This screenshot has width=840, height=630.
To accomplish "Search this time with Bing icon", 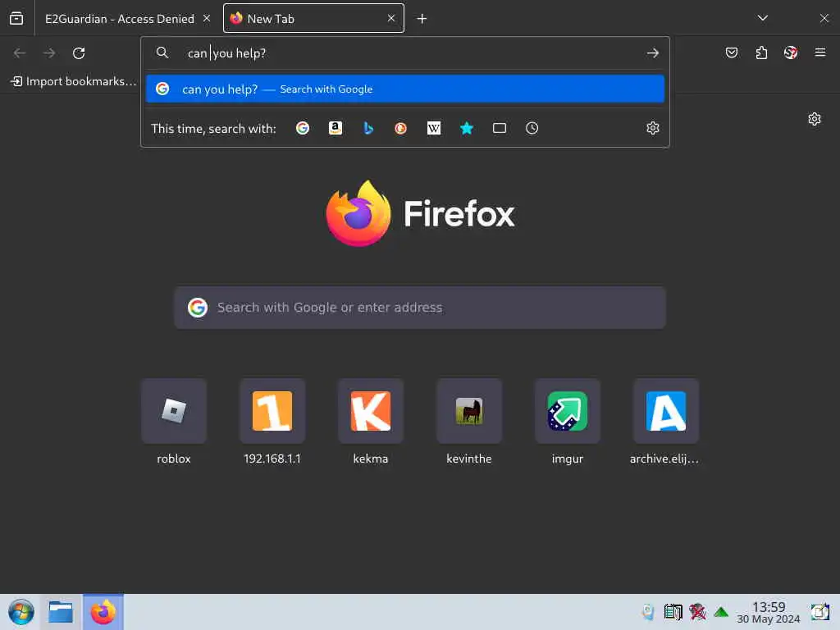I will pyautogui.click(x=368, y=128).
